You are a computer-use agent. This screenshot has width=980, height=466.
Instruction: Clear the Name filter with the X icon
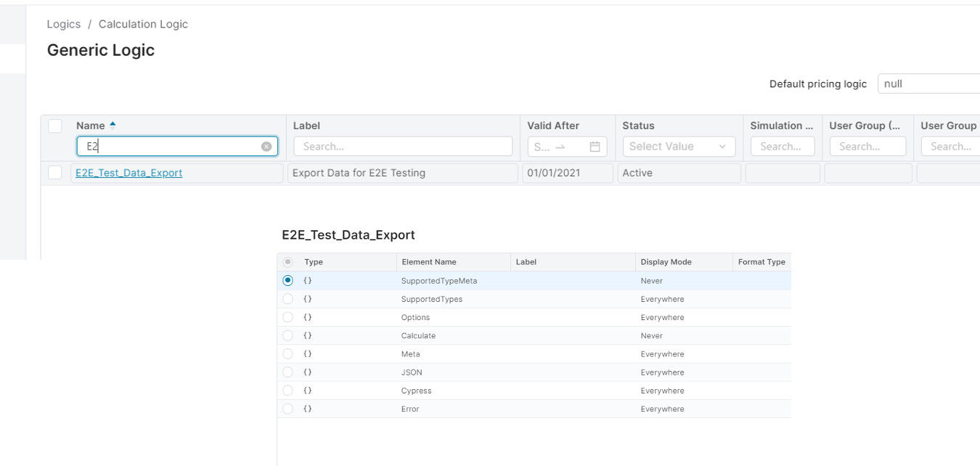[x=266, y=147]
